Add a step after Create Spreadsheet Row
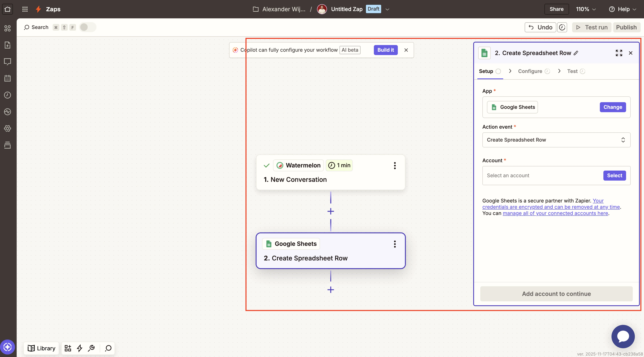644x357 pixels. click(331, 290)
